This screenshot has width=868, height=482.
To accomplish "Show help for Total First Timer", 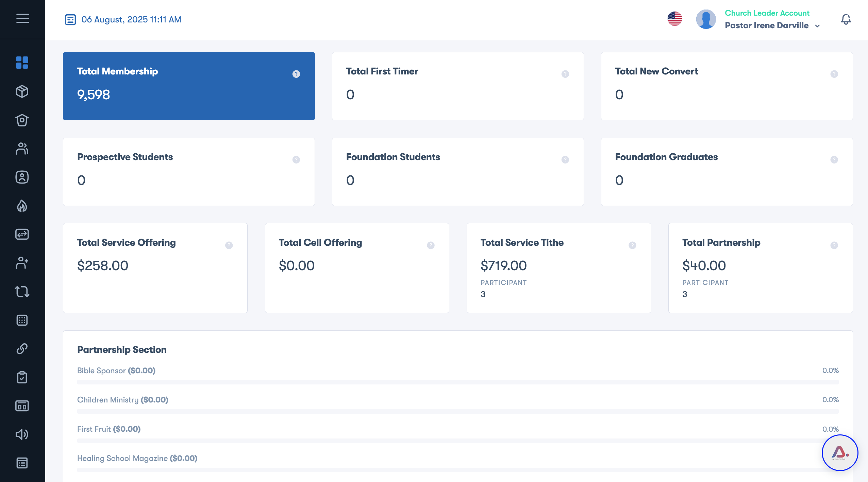I will 565,74.
